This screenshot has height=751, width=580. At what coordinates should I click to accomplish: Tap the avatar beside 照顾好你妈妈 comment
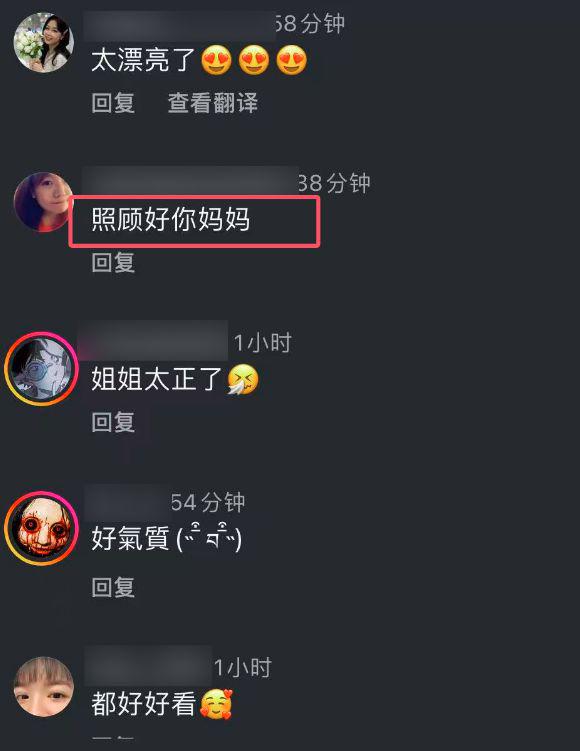tap(42, 202)
